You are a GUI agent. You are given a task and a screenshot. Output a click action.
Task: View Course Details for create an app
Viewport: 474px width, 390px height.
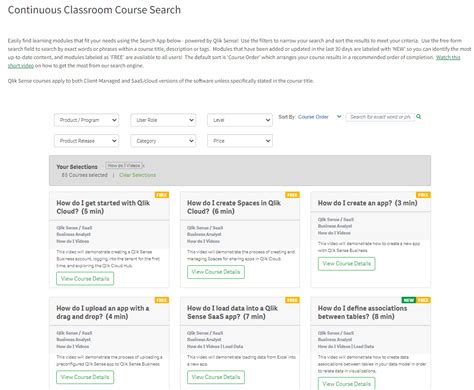tap(346, 264)
